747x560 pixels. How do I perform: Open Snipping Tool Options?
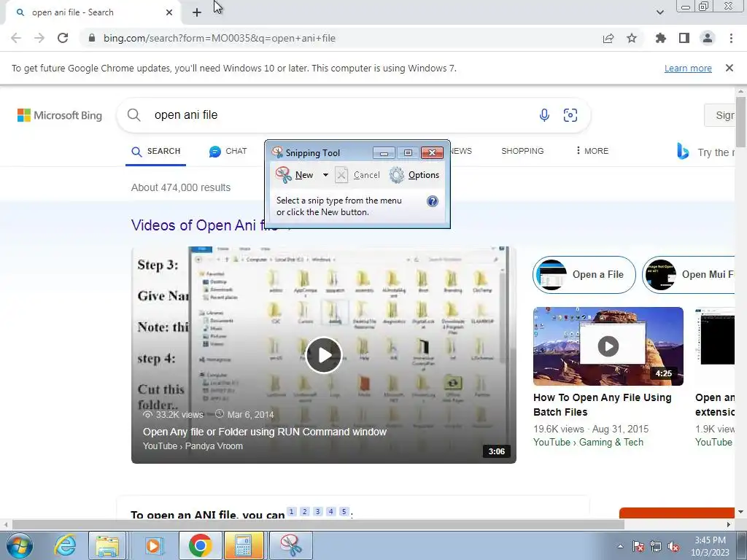point(414,175)
